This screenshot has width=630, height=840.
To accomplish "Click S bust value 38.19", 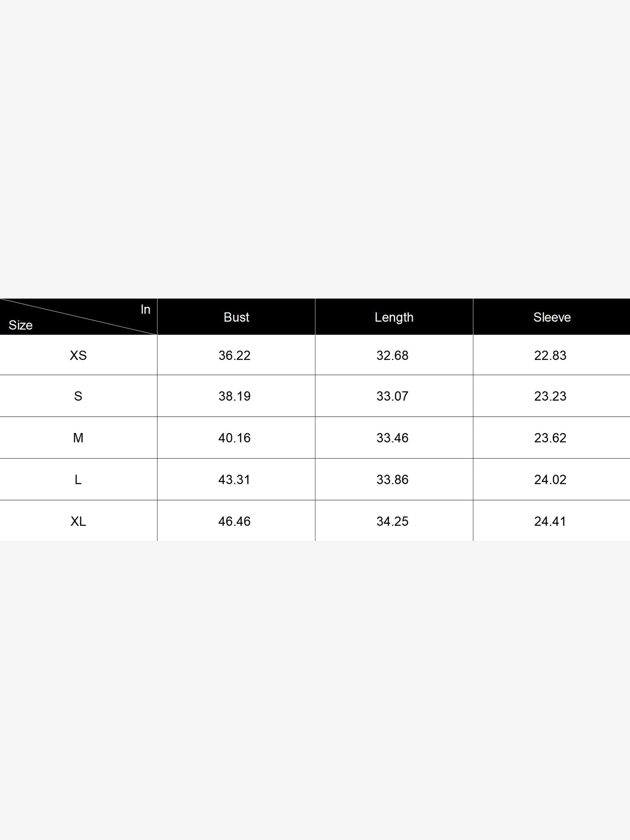I will (x=234, y=396).
